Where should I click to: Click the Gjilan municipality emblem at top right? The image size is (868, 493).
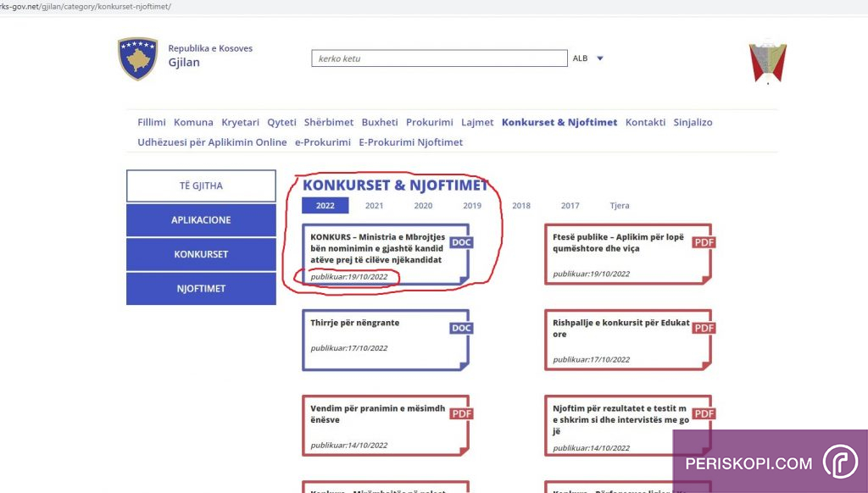(767, 62)
